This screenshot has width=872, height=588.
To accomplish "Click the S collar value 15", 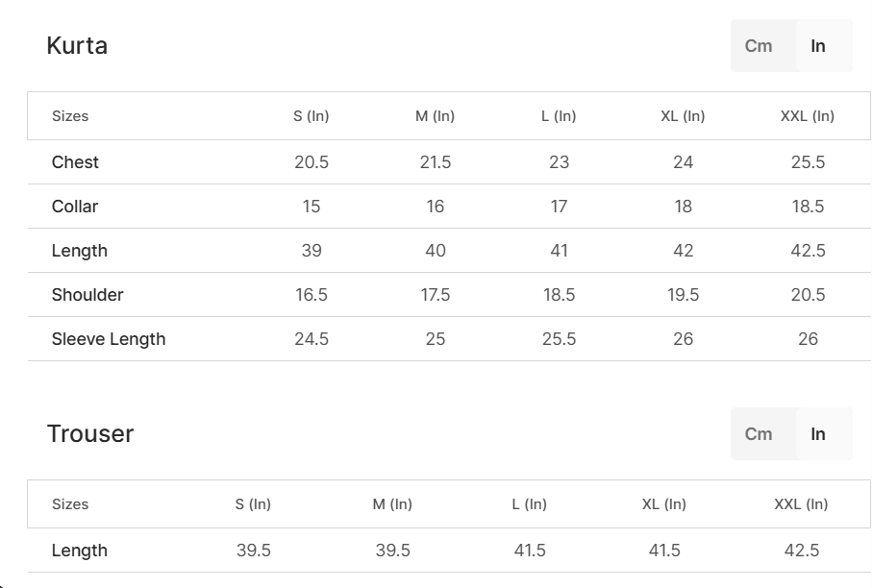I will click(311, 207).
